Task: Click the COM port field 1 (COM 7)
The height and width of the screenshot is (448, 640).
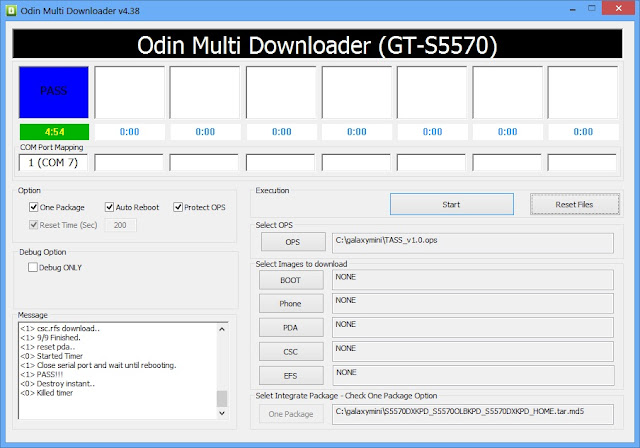Action: pos(53,162)
